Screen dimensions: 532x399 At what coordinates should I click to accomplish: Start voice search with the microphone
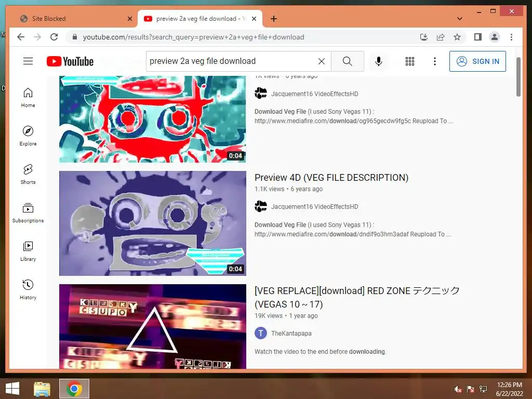coord(379,61)
